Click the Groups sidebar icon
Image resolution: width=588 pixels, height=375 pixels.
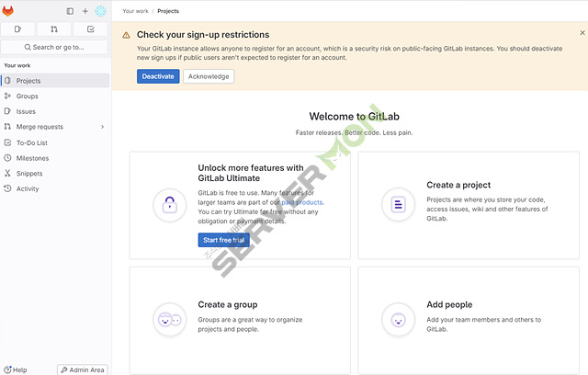click(x=7, y=96)
